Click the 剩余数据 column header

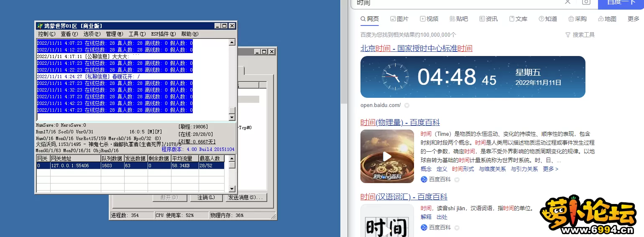[159, 158]
